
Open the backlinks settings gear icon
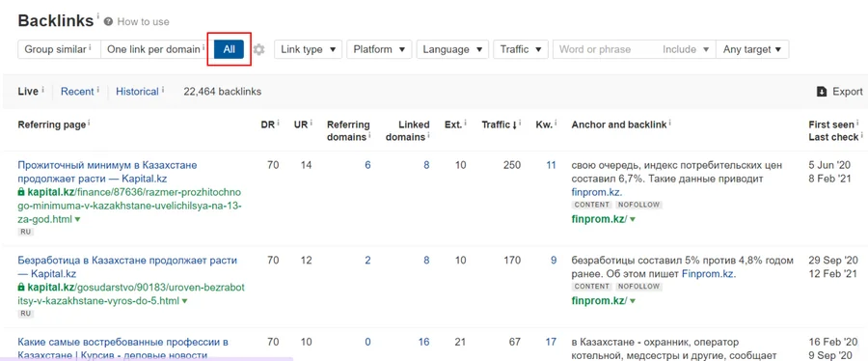click(x=259, y=50)
